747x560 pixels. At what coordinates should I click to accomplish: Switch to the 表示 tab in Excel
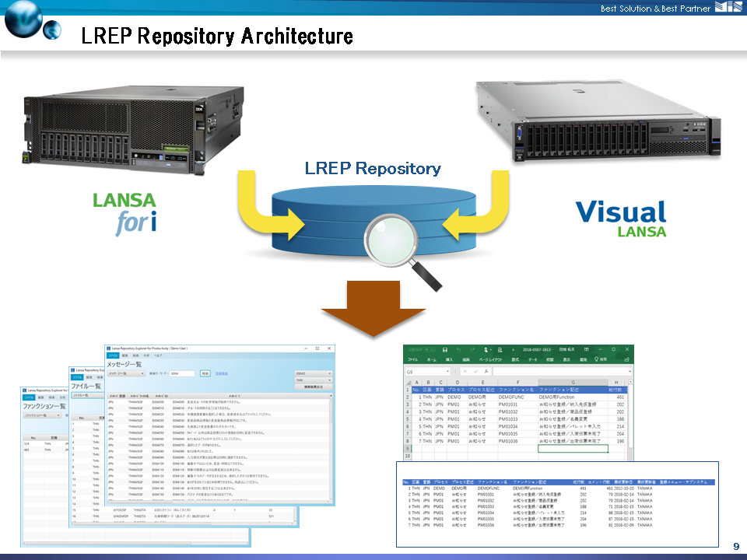pos(566,359)
